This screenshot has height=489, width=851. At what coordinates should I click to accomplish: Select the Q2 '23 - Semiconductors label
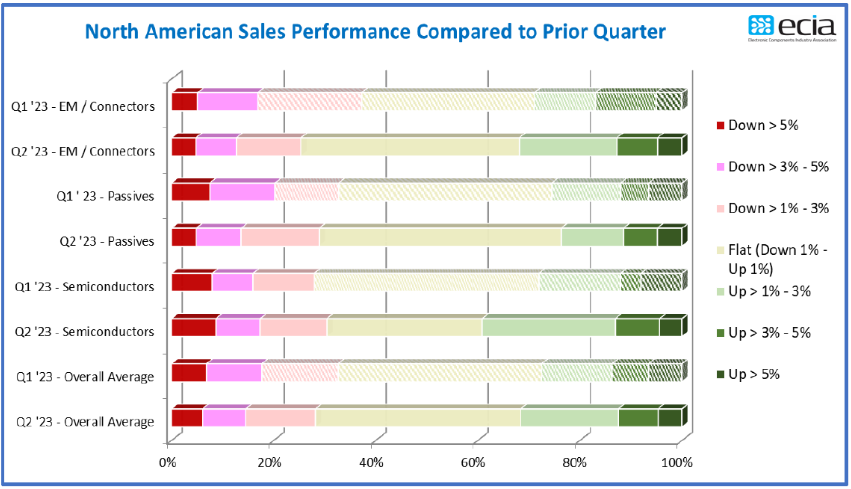coord(85,332)
